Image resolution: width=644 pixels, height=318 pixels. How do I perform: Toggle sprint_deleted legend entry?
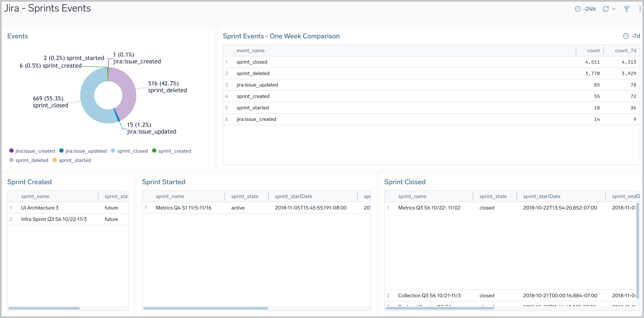pos(29,160)
